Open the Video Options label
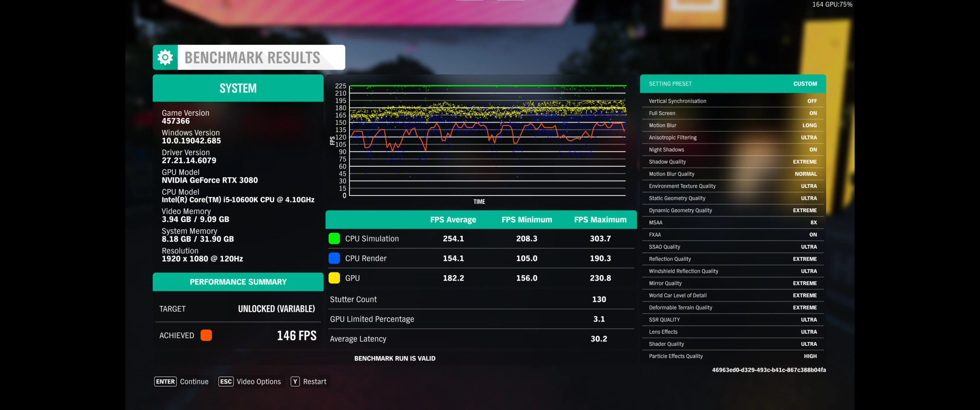980x410 pixels. coord(259,382)
